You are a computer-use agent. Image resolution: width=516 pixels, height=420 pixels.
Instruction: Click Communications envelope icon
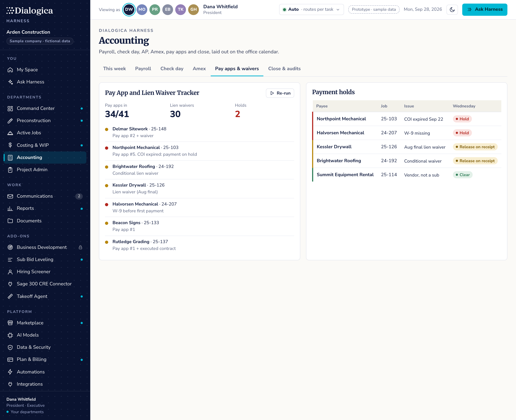click(x=10, y=196)
